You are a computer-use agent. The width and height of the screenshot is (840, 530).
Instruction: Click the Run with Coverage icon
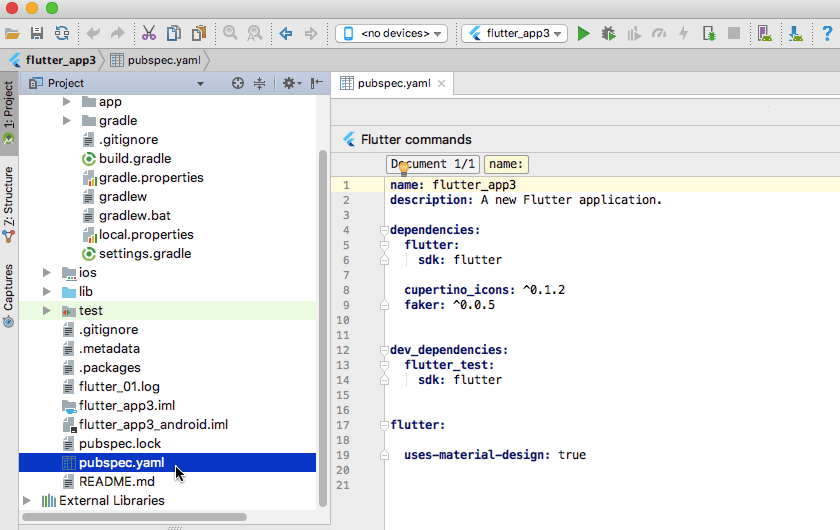click(634, 34)
